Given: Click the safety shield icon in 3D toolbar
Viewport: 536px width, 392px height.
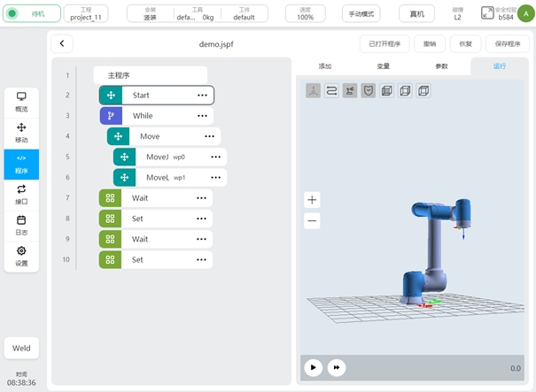Looking at the screenshot, I should coord(368,90).
